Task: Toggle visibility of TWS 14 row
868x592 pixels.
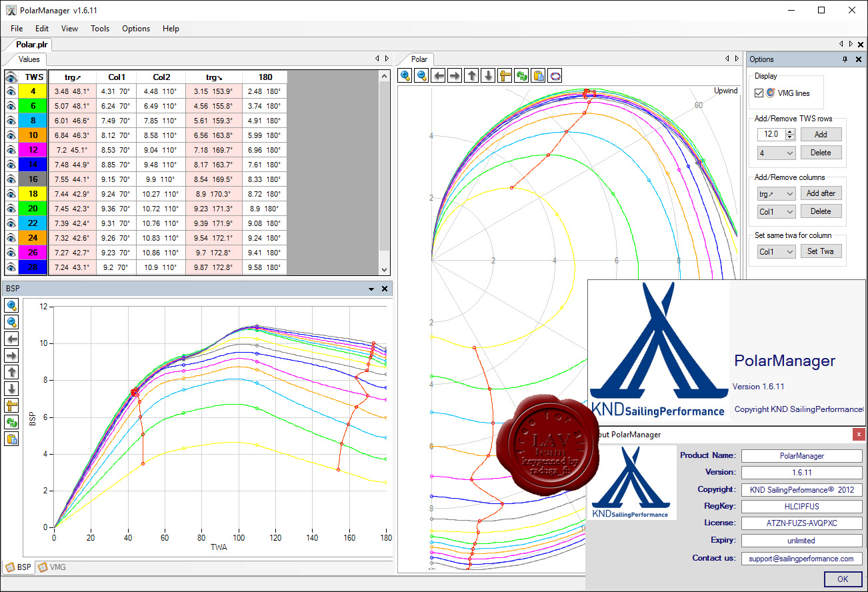Action: click(x=11, y=165)
